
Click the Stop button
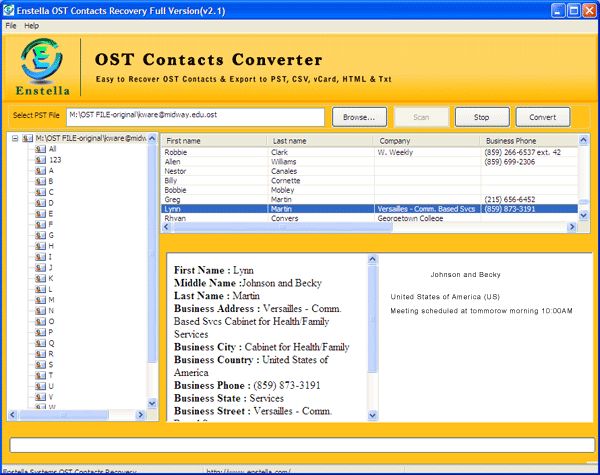point(482,117)
